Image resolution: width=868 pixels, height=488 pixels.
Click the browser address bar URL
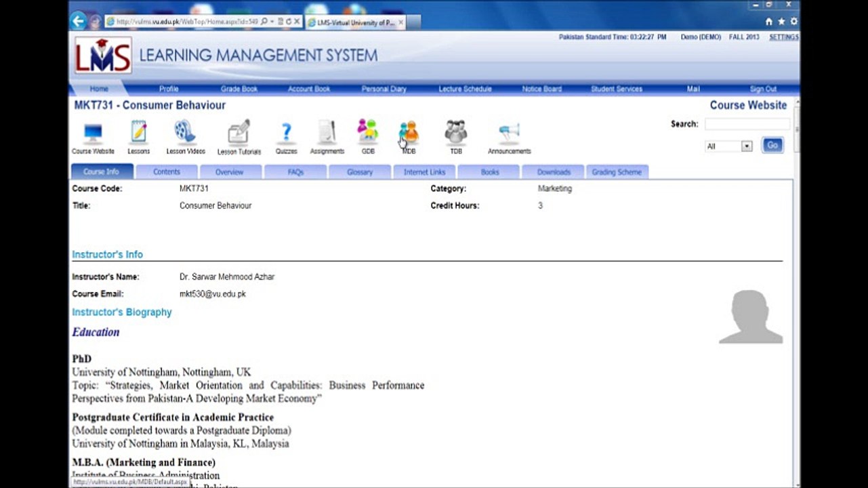pos(187,22)
